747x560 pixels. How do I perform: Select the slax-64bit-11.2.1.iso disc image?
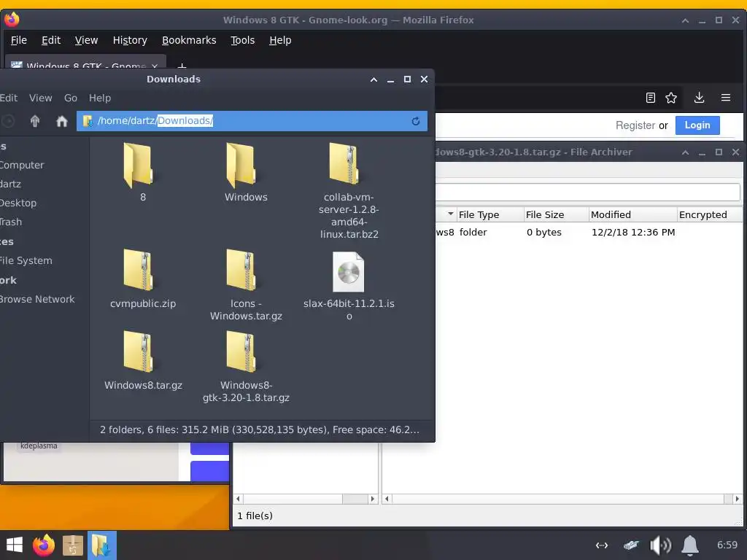(348, 271)
